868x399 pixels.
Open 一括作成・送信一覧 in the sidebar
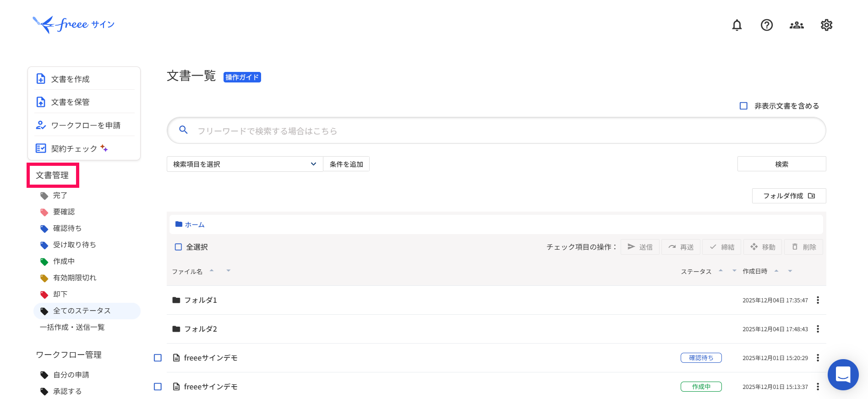pos(72,327)
